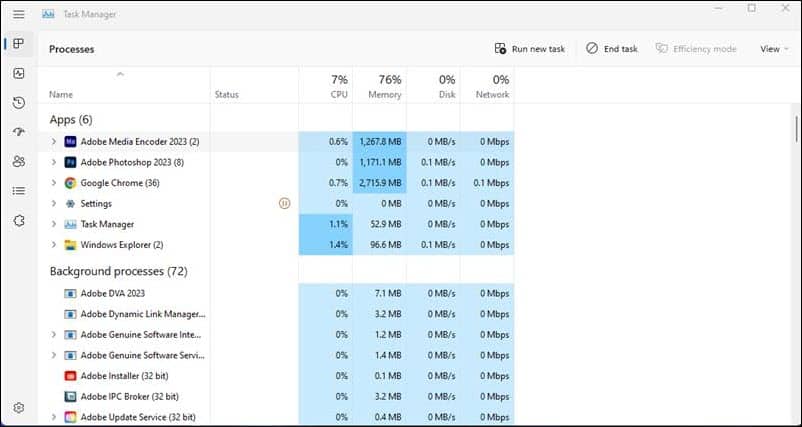This screenshot has height=427, width=802.
Task: Maximize the Task Manager window
Action: pos(751,8)
